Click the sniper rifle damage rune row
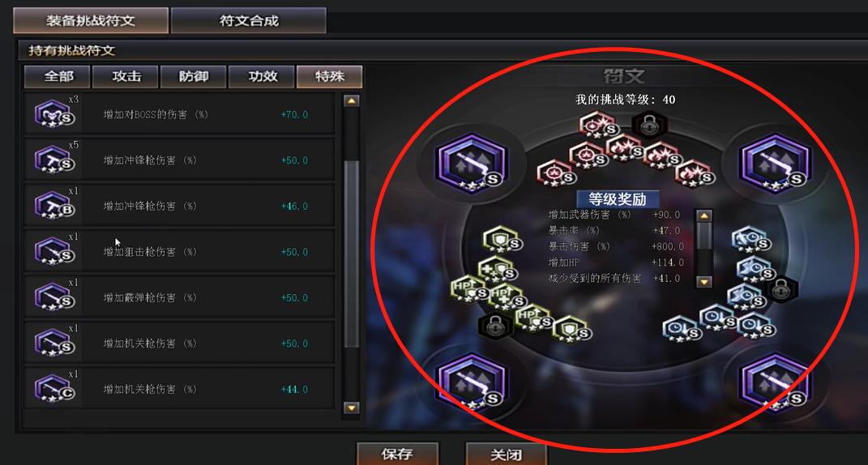The width and height of the screenshot is (868, 465). coord(179,252)
